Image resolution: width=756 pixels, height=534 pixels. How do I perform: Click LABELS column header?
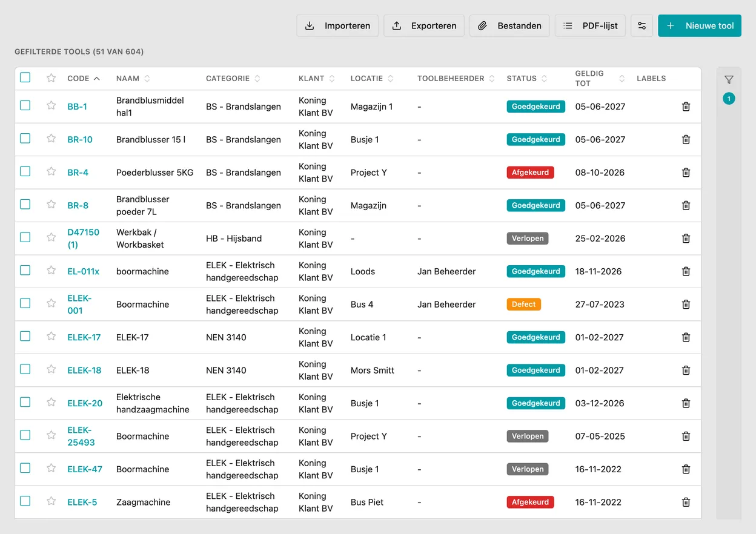click(651, 79)
